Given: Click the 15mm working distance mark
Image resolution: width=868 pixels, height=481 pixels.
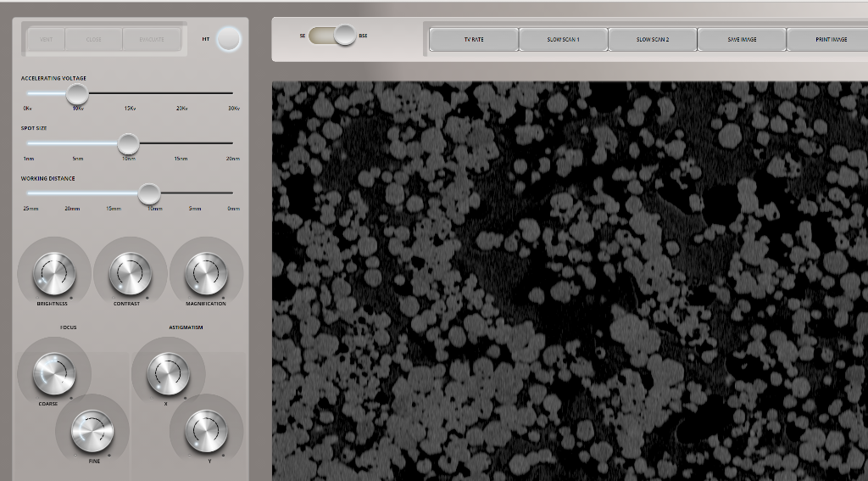Looking at the screenshot, I should (x=114, y=209).
